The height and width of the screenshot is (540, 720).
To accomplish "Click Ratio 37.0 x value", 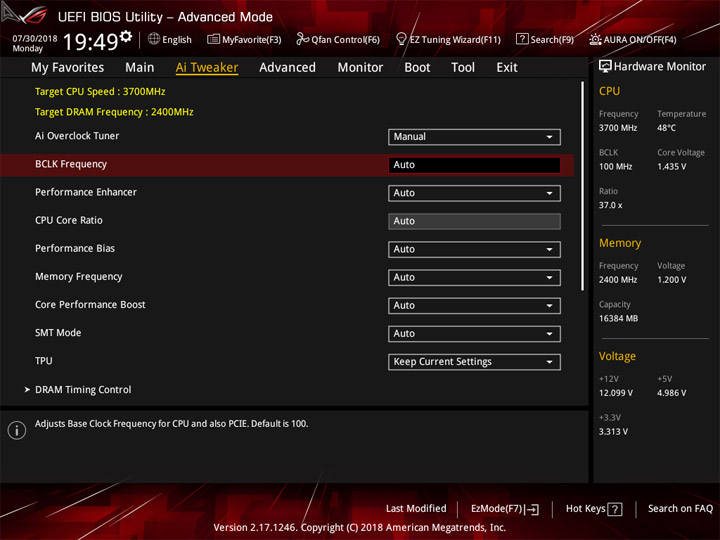I will click(611, 205).
